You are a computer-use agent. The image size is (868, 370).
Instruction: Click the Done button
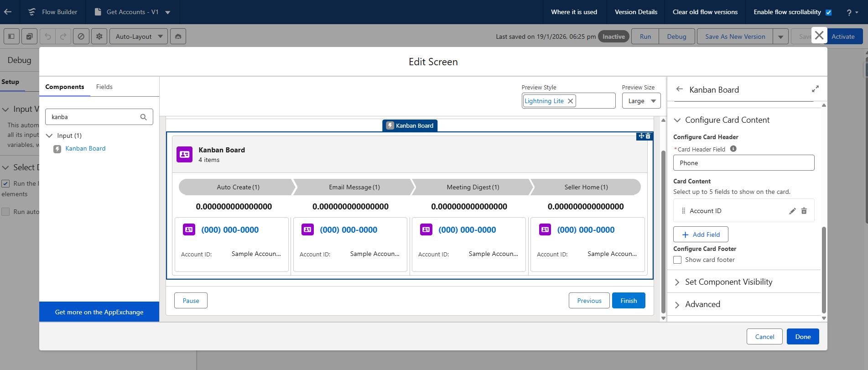[x=803, y=337]
